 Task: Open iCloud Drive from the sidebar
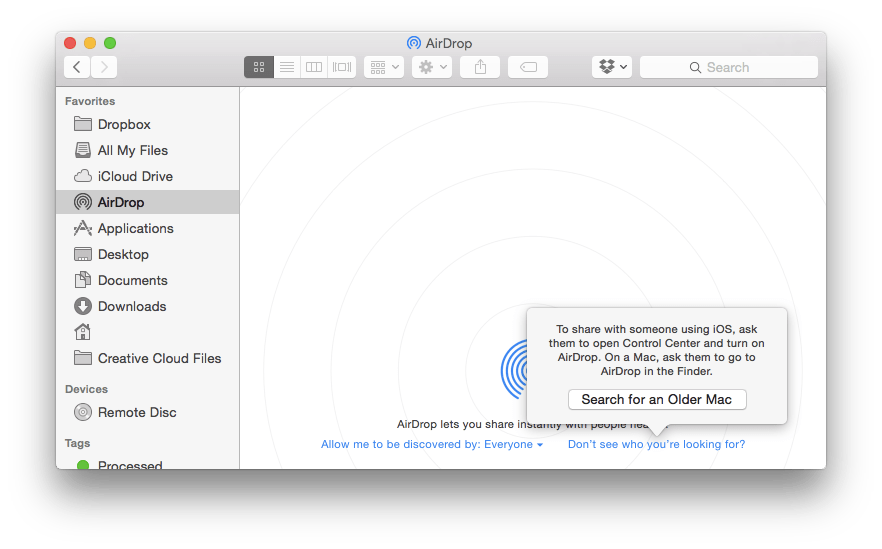click(147, 176)
